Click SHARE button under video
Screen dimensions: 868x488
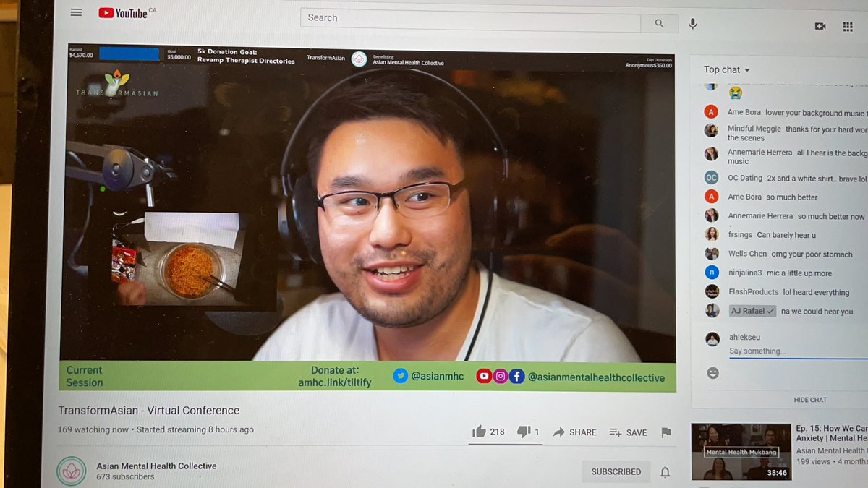575,432
